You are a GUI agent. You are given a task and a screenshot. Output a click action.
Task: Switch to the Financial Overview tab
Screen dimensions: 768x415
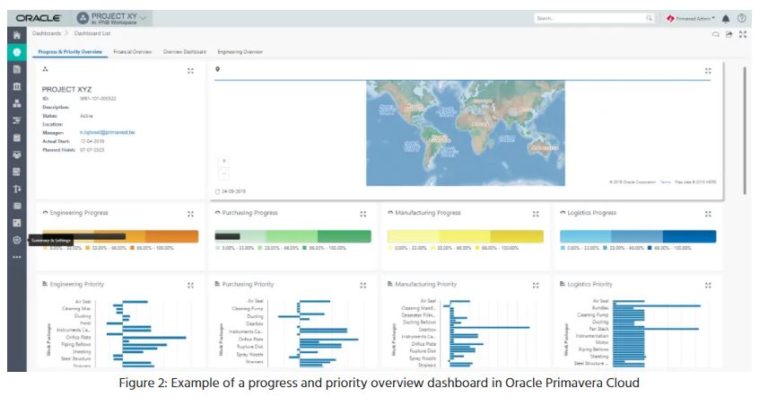(x=132, y=51)
